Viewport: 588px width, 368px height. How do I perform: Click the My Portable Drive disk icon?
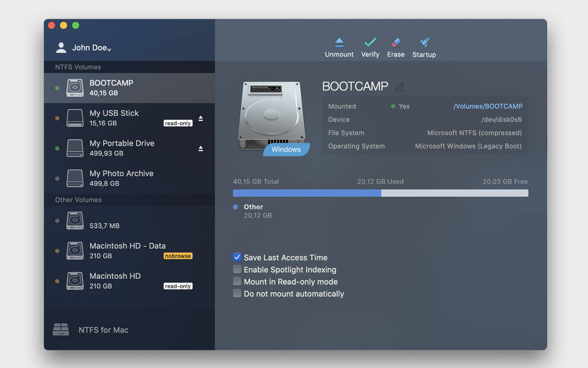[x=75, y=148]
